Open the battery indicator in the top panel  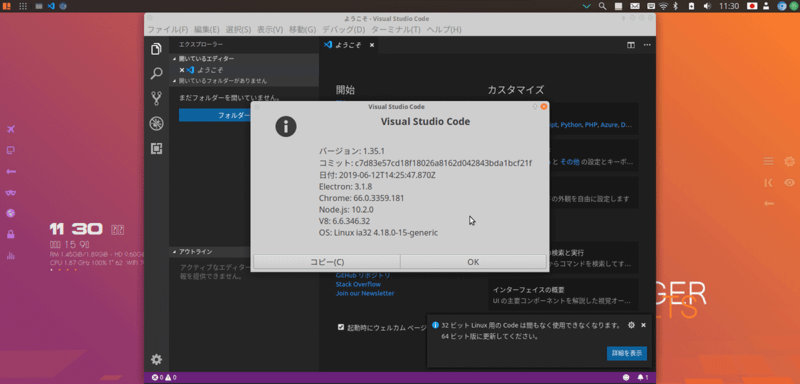tap(691, 6)
